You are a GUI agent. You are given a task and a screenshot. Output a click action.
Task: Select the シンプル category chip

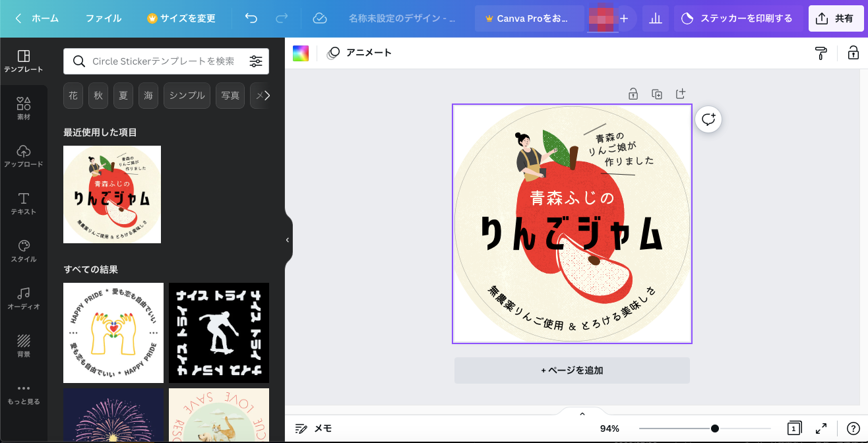187,96
